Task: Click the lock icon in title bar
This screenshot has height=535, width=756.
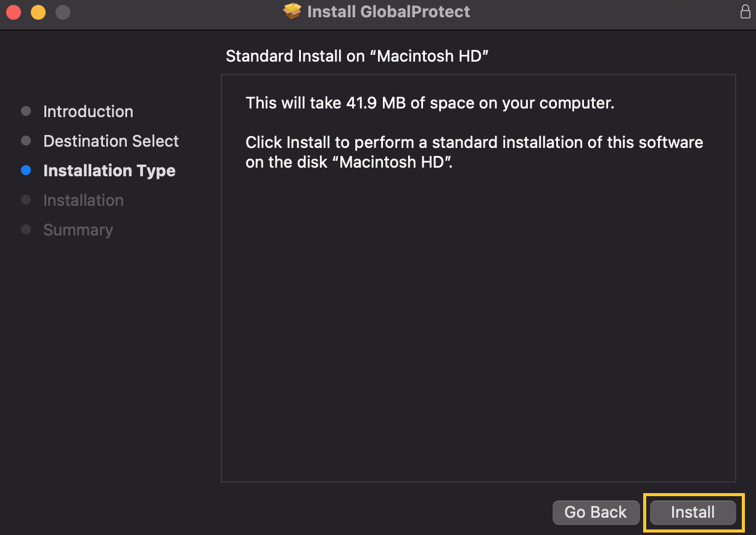Action: 745,12
